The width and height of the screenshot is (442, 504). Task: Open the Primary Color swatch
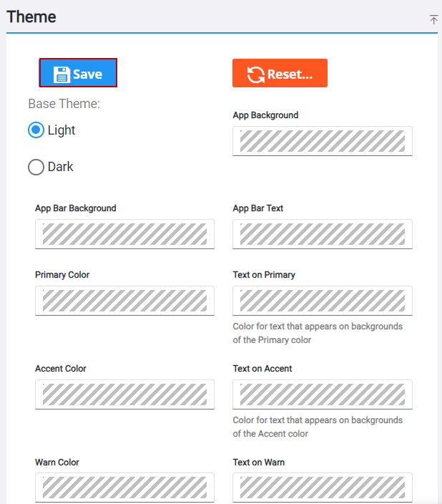(x=124, y=301)
